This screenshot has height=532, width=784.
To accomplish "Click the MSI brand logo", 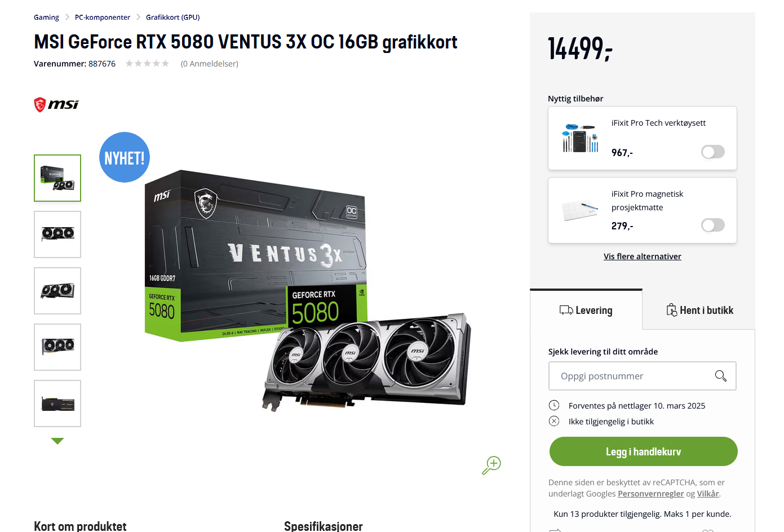I will pos(56,105).
